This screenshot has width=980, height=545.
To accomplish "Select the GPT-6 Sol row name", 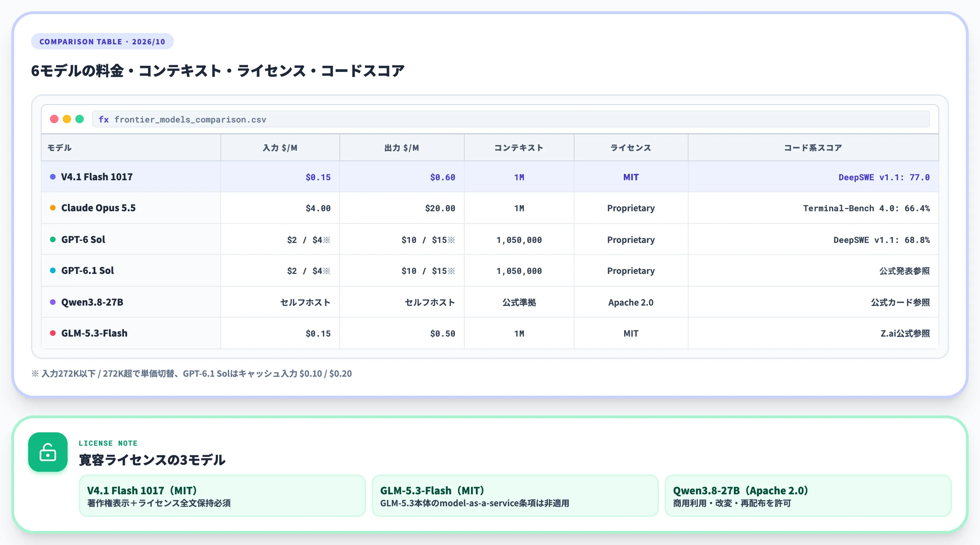I will pos(83,239).
